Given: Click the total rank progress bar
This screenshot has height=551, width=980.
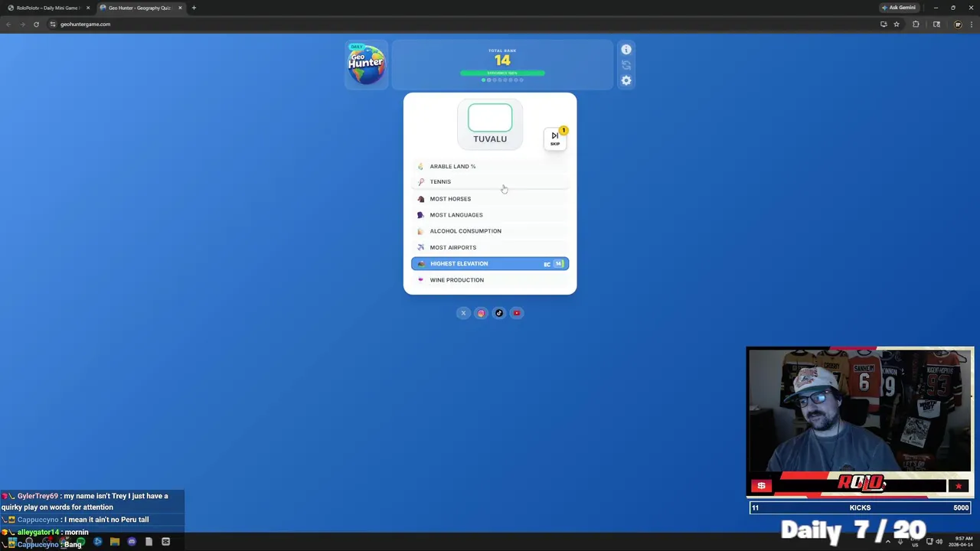Looking at the screenshot, I should (502, 73).
